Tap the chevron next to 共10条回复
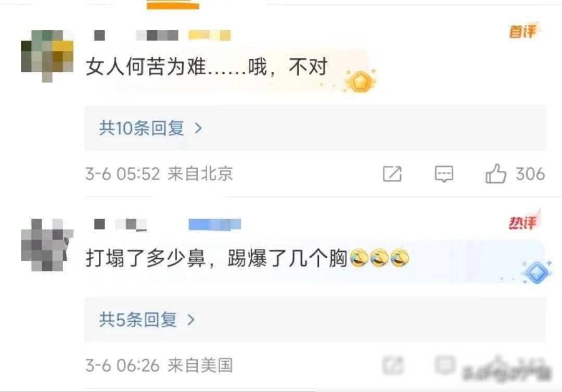Screen dimensions: 562x392 pos(198,129)
